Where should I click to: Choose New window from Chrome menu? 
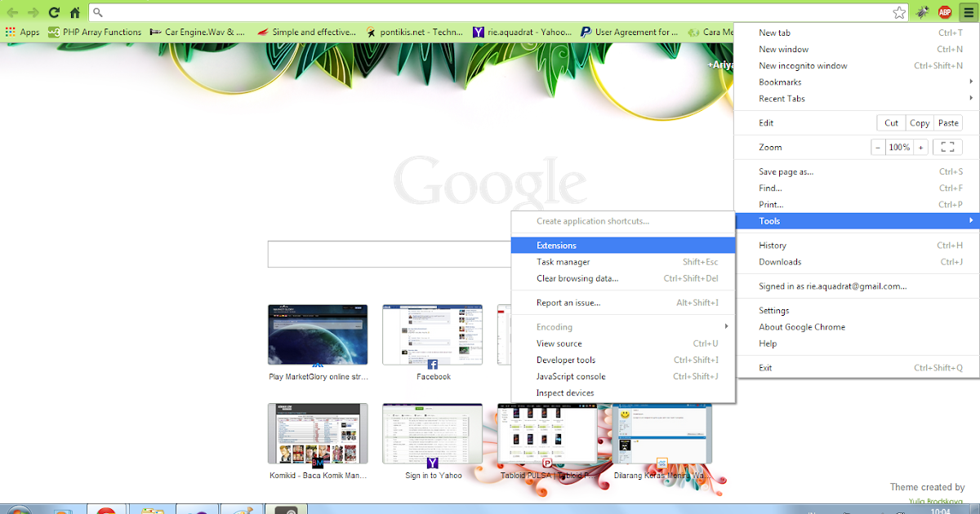(x=856, y=49)
